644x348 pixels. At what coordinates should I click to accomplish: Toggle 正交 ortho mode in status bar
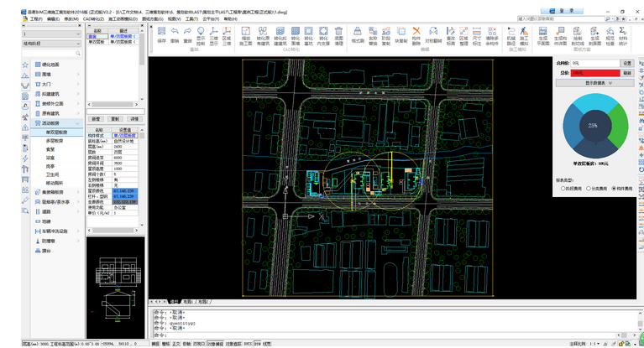(x=176, y=344)
